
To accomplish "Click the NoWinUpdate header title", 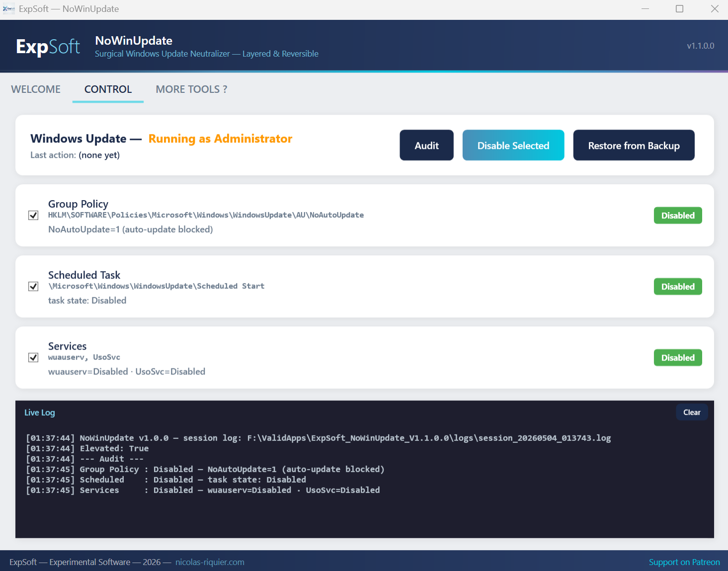I will [134, 41].
